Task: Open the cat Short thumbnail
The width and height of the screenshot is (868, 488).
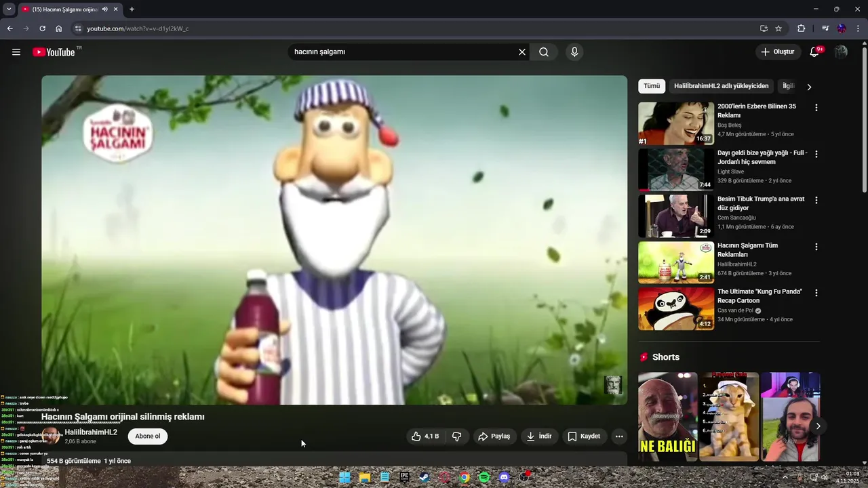Action: pos(729,417)
